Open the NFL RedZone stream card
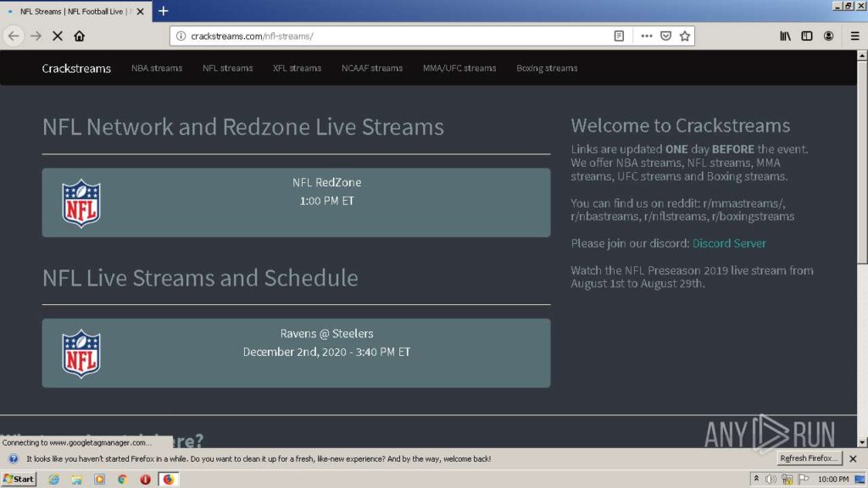The image size is (868, 488). [x=296, y=202]
